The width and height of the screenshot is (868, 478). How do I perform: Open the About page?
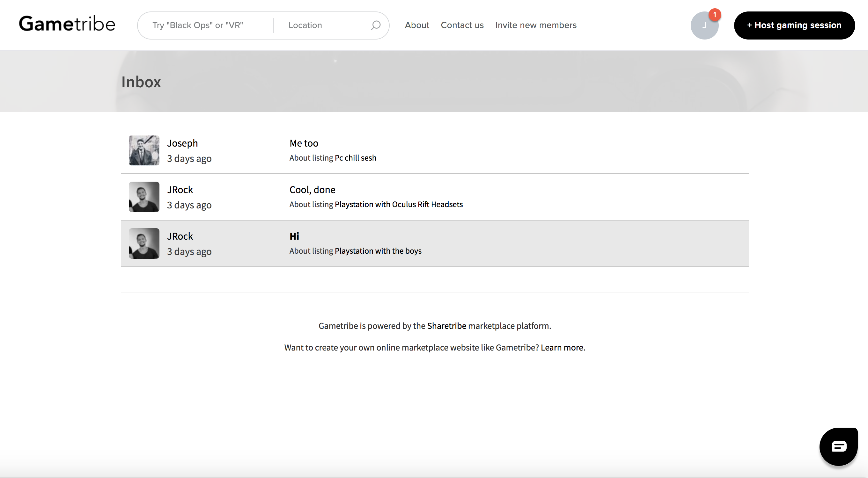click(417, 25)
